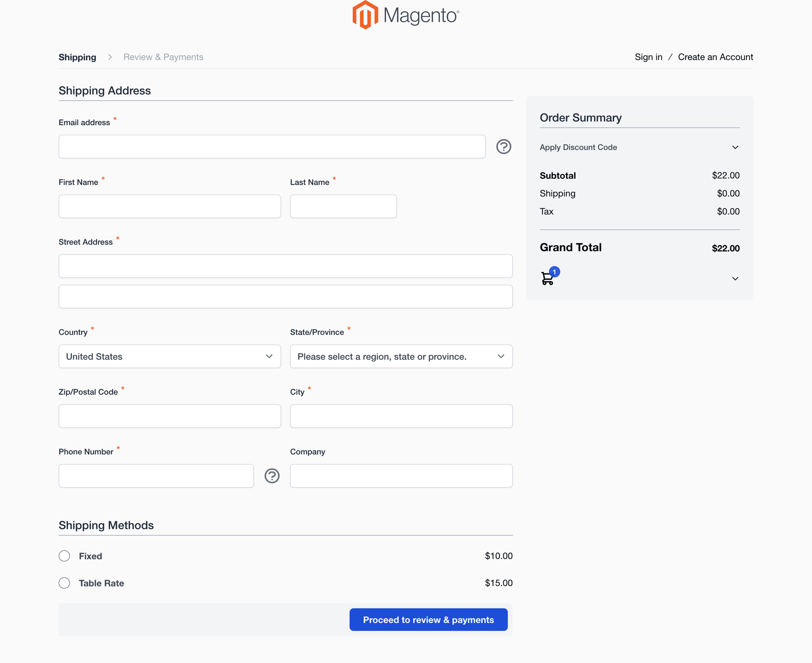The height and width of the screenshot is (663, 812).
Task: Click the Sign in link
Action: click(x=648, y=57)
